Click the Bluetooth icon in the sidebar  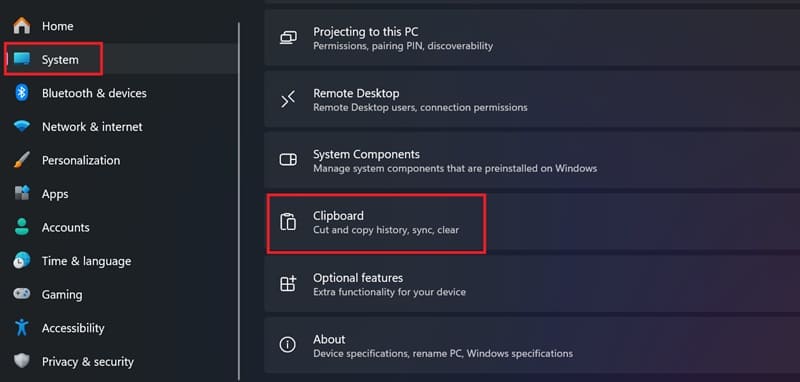21,93
